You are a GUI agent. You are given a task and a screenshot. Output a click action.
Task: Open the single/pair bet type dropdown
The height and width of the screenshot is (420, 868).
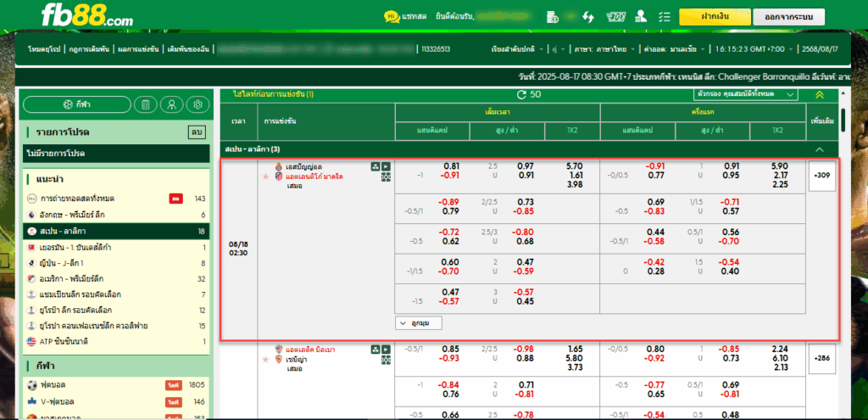click(x=559, y=49)
